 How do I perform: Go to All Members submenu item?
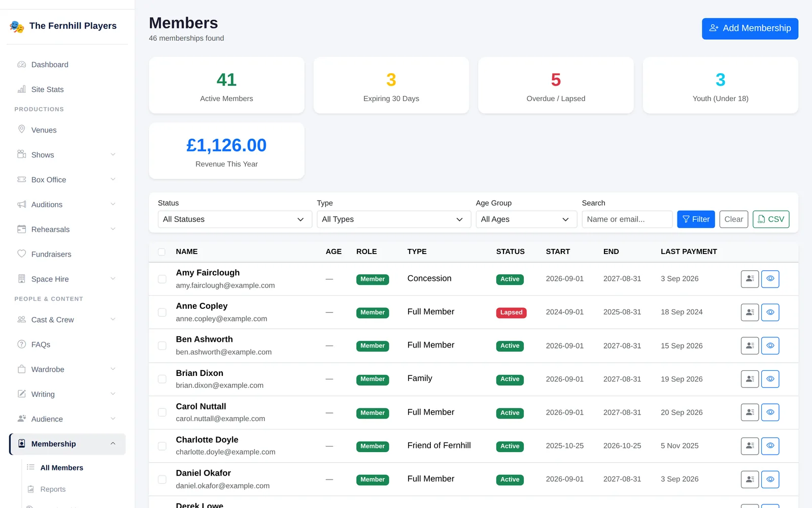point(61,468)
